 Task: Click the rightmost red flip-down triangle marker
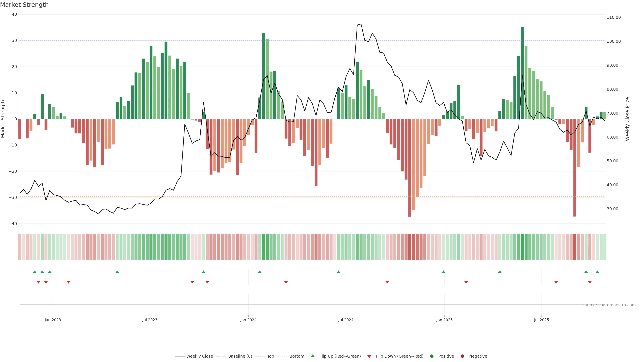(590, 282)
